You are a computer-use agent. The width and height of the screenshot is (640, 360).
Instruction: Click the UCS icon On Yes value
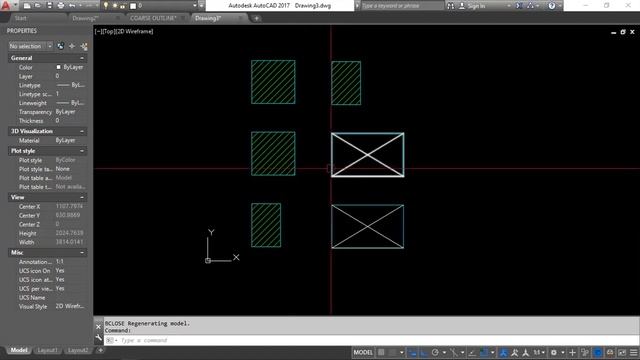pos(60,270)
